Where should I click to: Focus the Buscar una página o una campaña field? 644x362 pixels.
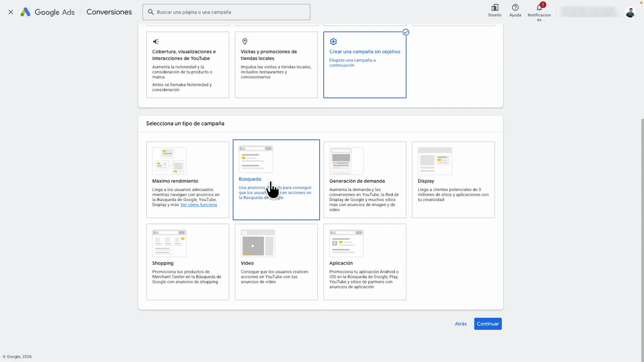tap(226, 12)
